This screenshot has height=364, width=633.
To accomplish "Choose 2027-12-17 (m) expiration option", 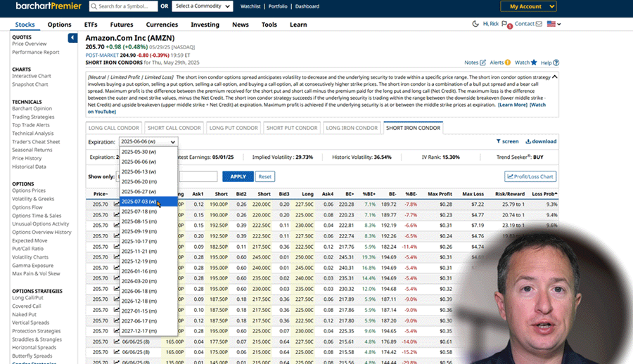I will point(148,331).
